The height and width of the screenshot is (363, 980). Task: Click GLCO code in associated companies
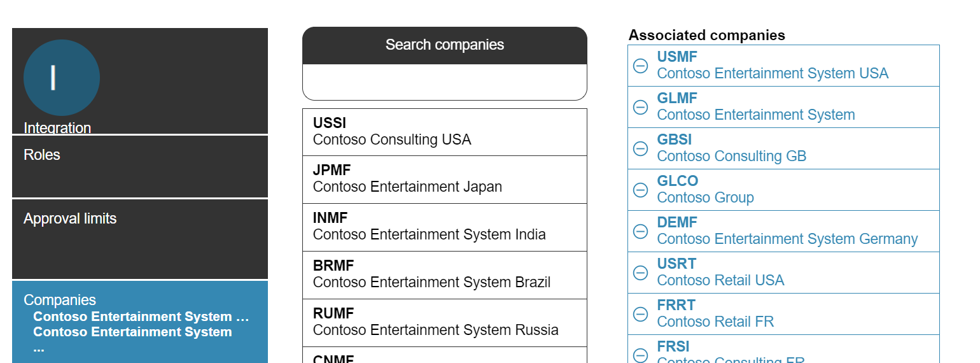pos(678,181)
